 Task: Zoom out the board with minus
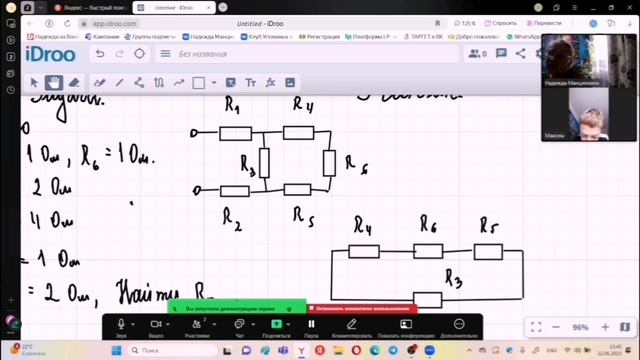556,327
